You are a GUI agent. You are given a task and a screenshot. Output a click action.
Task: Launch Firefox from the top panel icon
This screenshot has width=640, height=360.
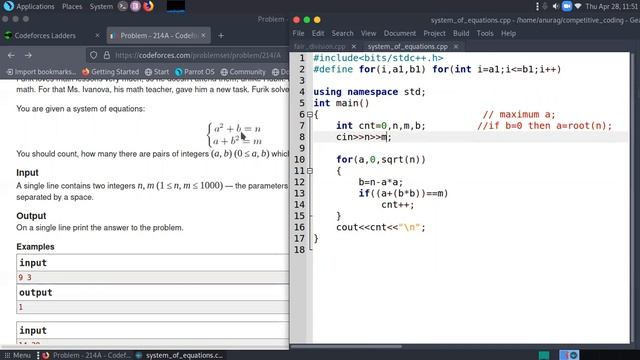149,6
